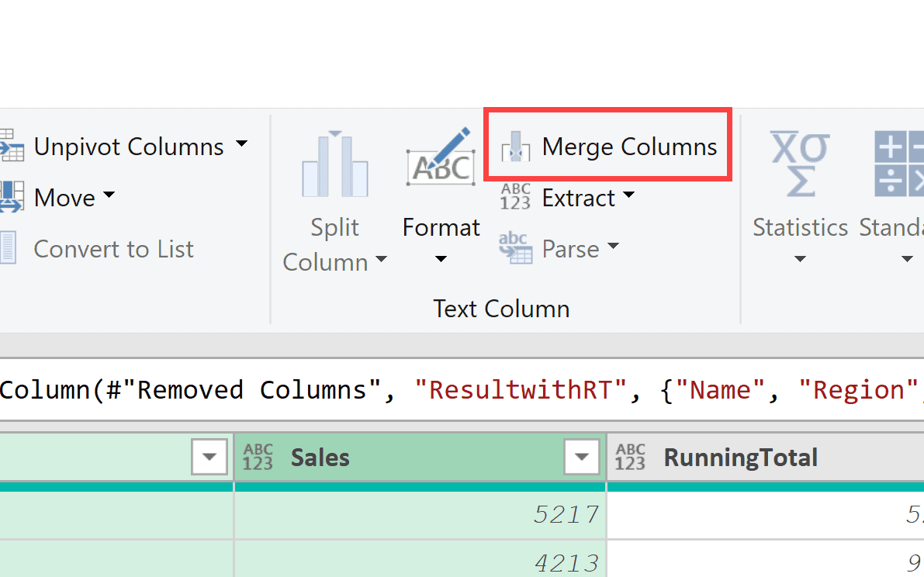Open the Sales column filter dropdown
The height and width of the screenshot is (577, 924).
[582, 457]
